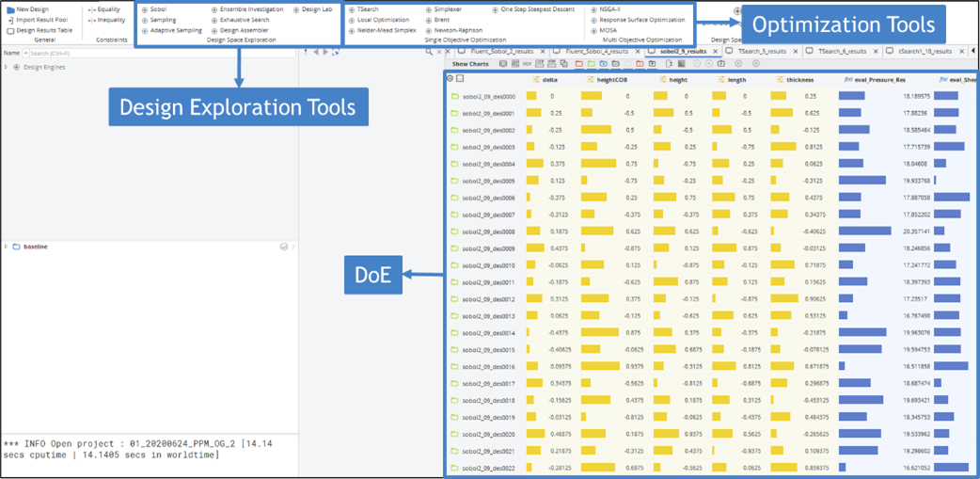Click the back navigation arrow
980x479 pixels.
click(x=316, y=52)
